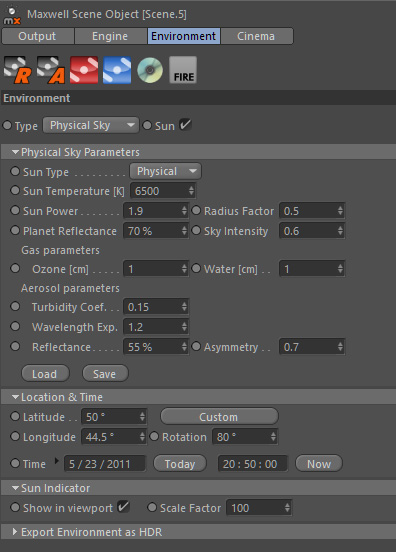Click the Turbidity Coef. keyframe dot

coord(15,306)
